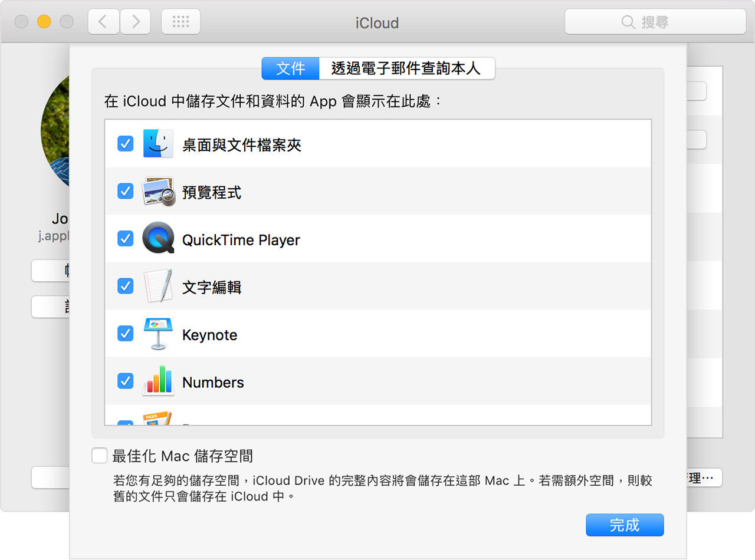Viewport: 755px width, 560px height.
Task: Click the back navigation arrow
Action: [104, 21]
